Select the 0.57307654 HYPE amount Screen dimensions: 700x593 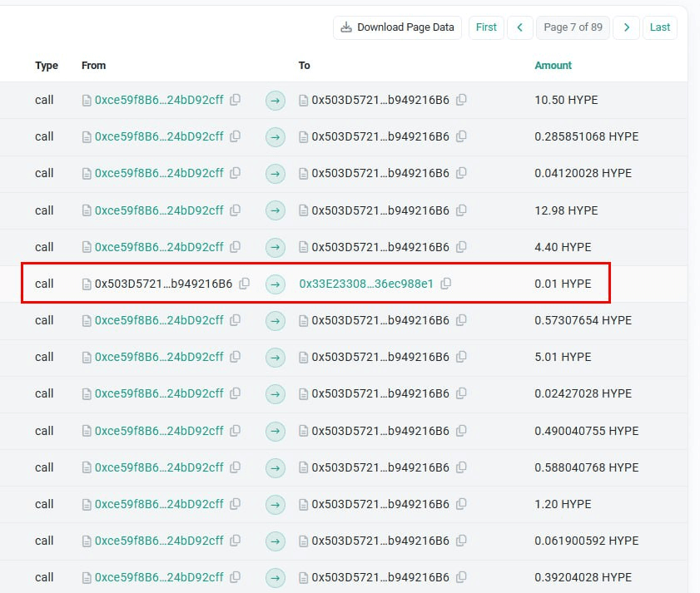583,320
